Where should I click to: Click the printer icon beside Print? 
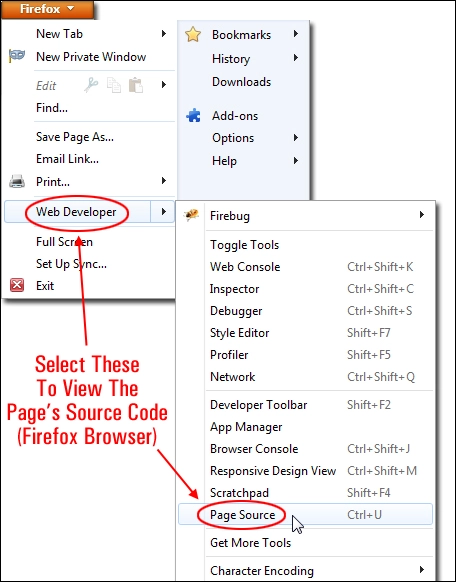[x=17, y=182]
